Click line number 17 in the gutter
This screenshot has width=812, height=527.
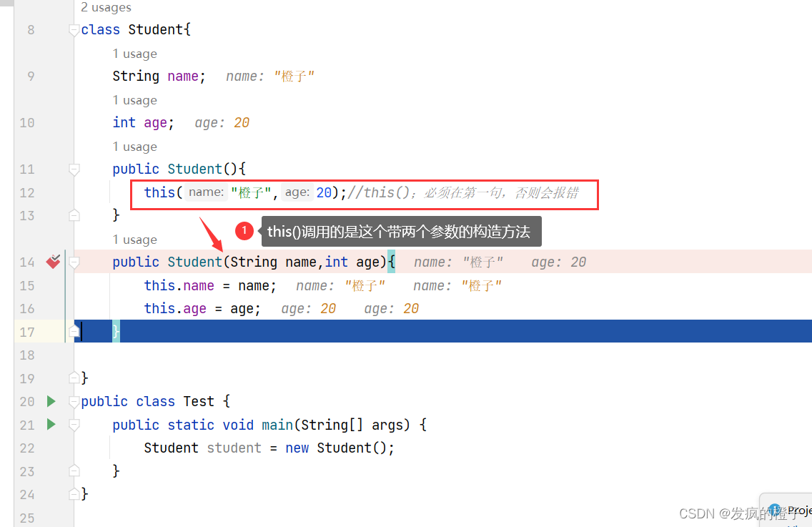pos(27,332)
